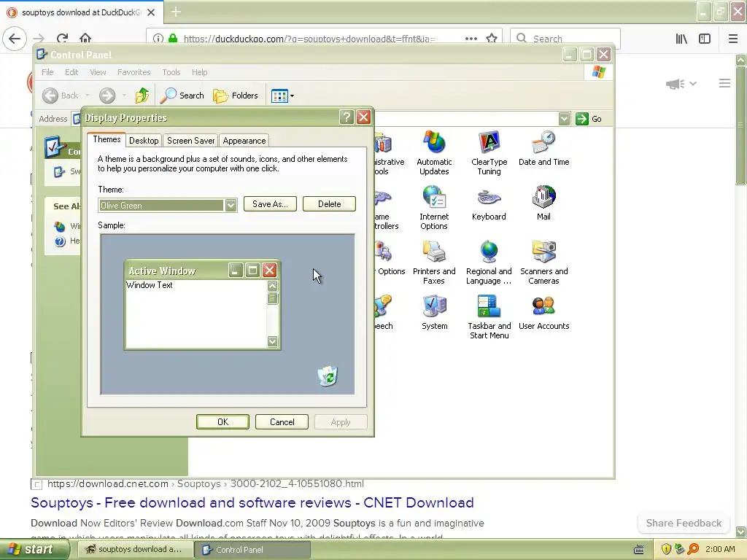This screenshot has width=747, height=560.
Task: Switch to the Appearance tab
Action: click(x=244, y=141)
